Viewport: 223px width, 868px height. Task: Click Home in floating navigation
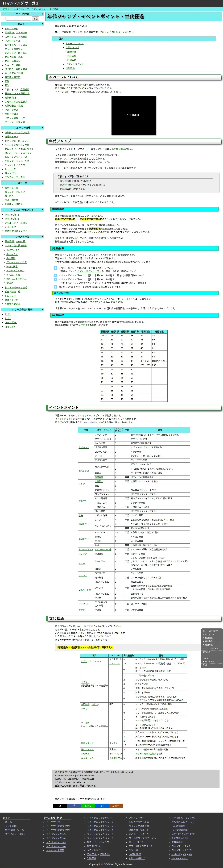click(205, 658)
